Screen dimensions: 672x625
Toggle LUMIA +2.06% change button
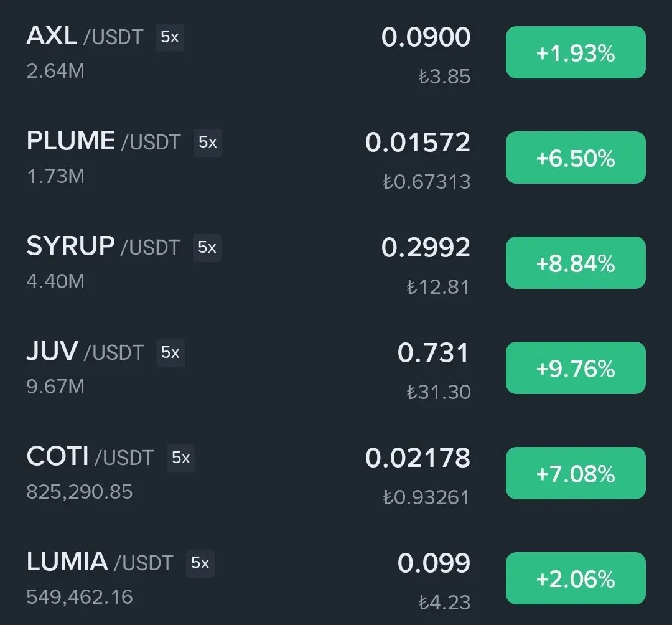[x=576, y=578]
